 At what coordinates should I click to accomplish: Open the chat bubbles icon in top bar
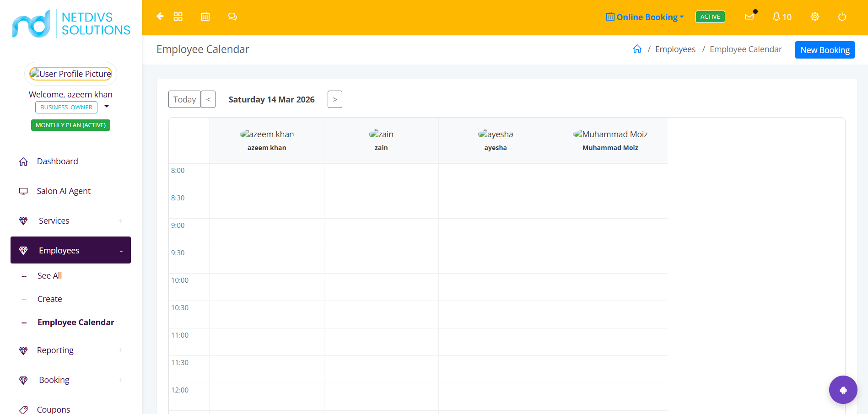pyautogui.click(x=232, y=16)
